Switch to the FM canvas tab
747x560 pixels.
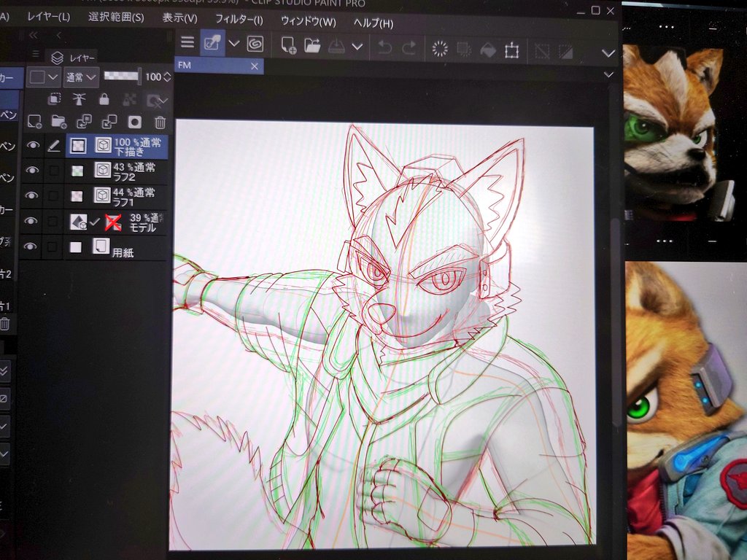pos(219,66)
